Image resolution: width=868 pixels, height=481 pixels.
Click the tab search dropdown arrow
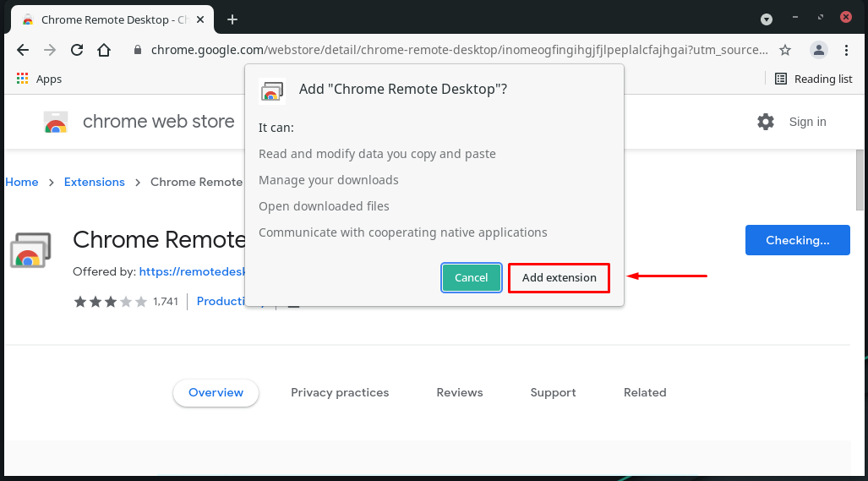coord(766,19)
